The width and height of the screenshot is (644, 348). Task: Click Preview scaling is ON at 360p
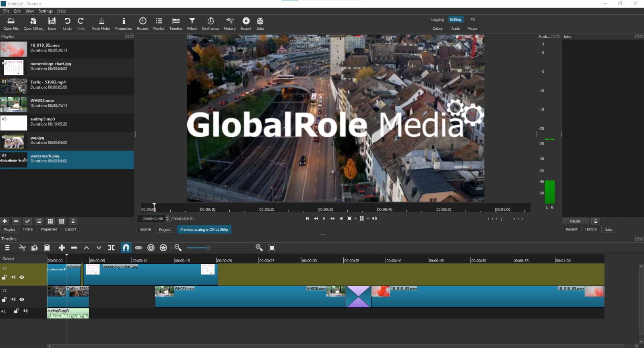[204, 230]
